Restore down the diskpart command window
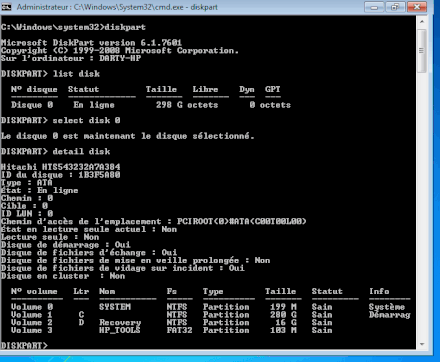Image resolution: width=440 pixels, height=362 pixels. 395,7
